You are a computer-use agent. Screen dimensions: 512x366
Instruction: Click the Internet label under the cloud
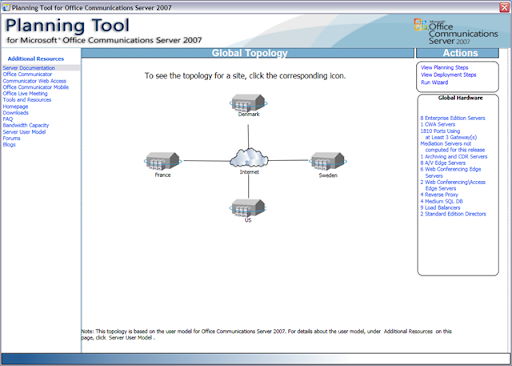249,172
